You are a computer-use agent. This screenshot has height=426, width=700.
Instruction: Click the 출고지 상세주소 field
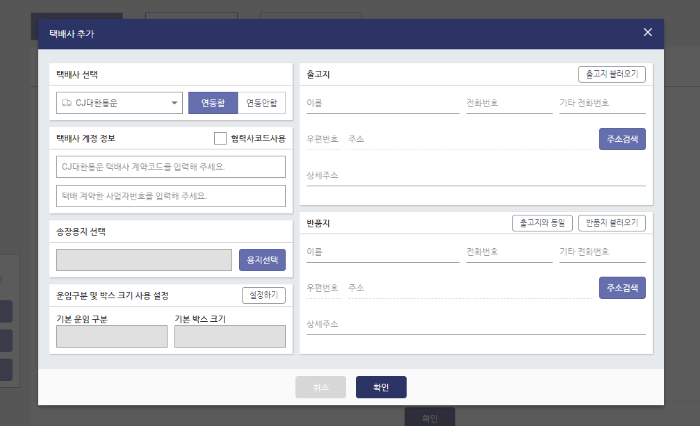[475, 175]
